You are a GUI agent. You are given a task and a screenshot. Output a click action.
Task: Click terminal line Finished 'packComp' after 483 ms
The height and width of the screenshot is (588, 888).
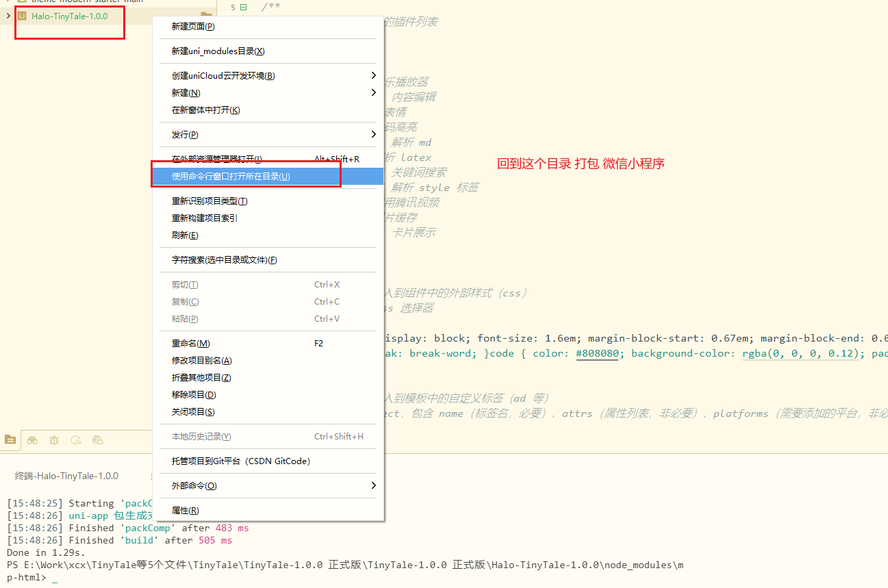point(128,528)
